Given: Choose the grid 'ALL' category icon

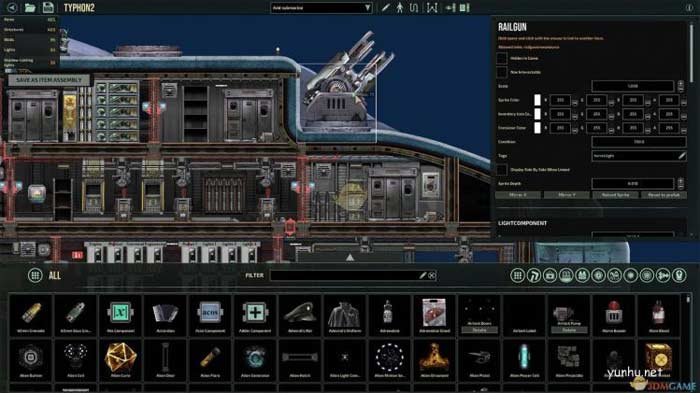Looking at the screenshot, I should [35, 276].
